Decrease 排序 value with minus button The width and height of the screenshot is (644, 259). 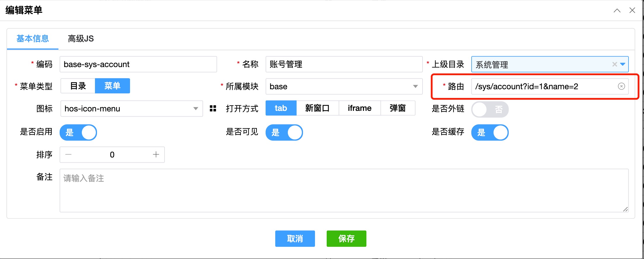(x=68, y=155)
